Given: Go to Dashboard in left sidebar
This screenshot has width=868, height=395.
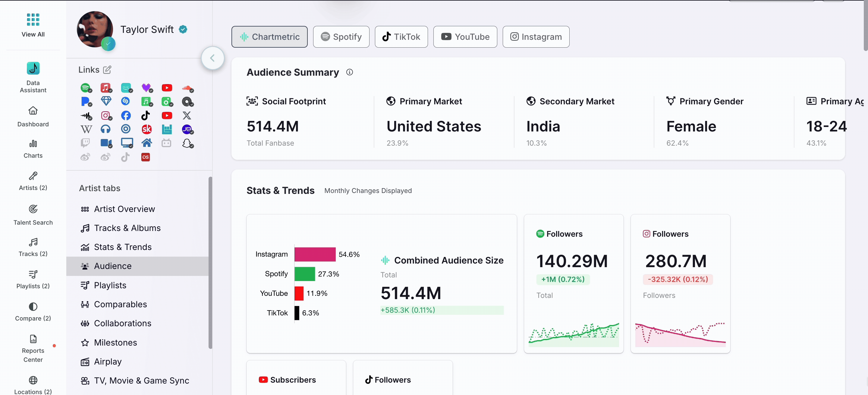Looking at the screenshot, I should (33, 117).
